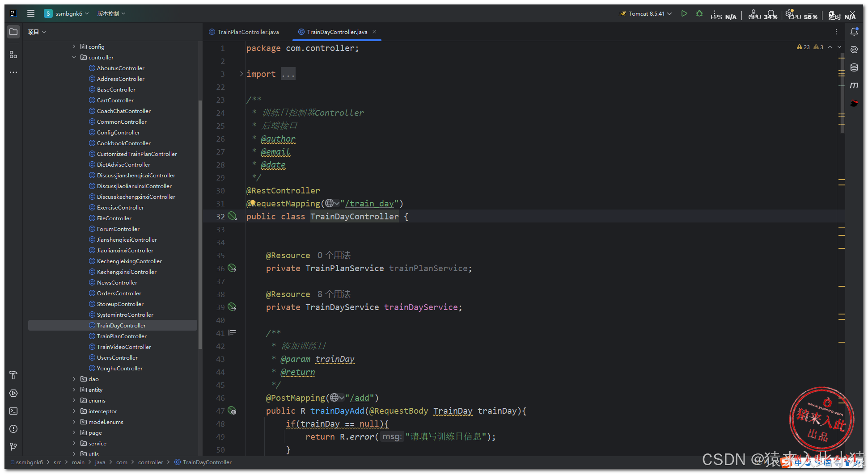Open the Tomcat 8.5.41 run configuration dropdown
Screen dimensions: 868x474
point(646,13)
